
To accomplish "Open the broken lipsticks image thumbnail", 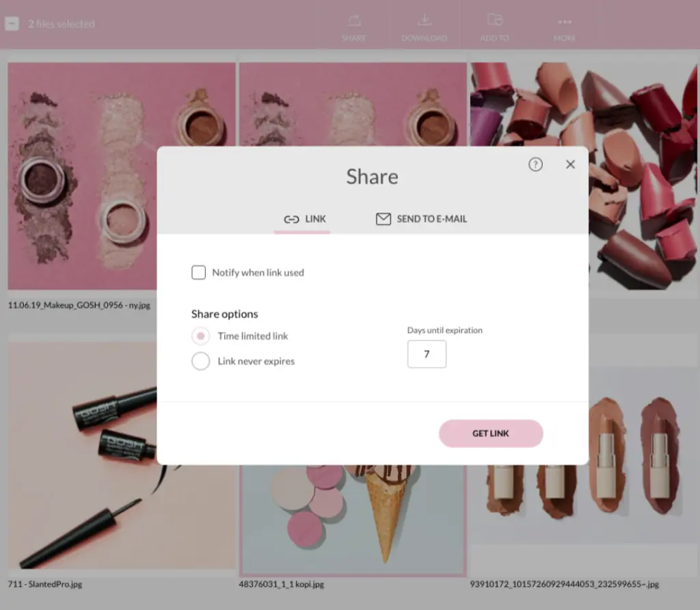I will click(x=642, y=176).
